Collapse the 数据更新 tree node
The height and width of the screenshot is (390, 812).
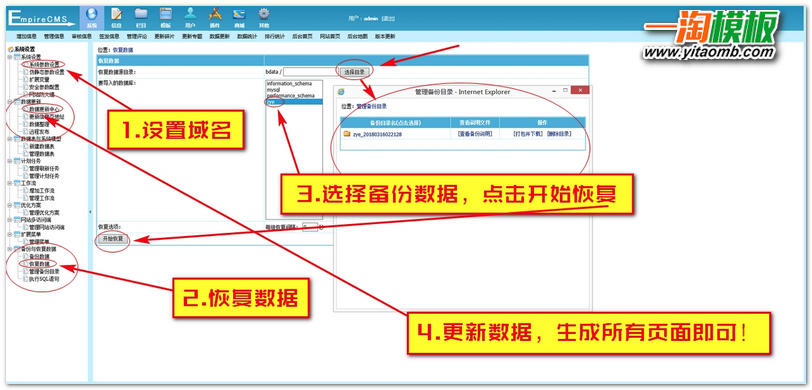pos(10,102)
